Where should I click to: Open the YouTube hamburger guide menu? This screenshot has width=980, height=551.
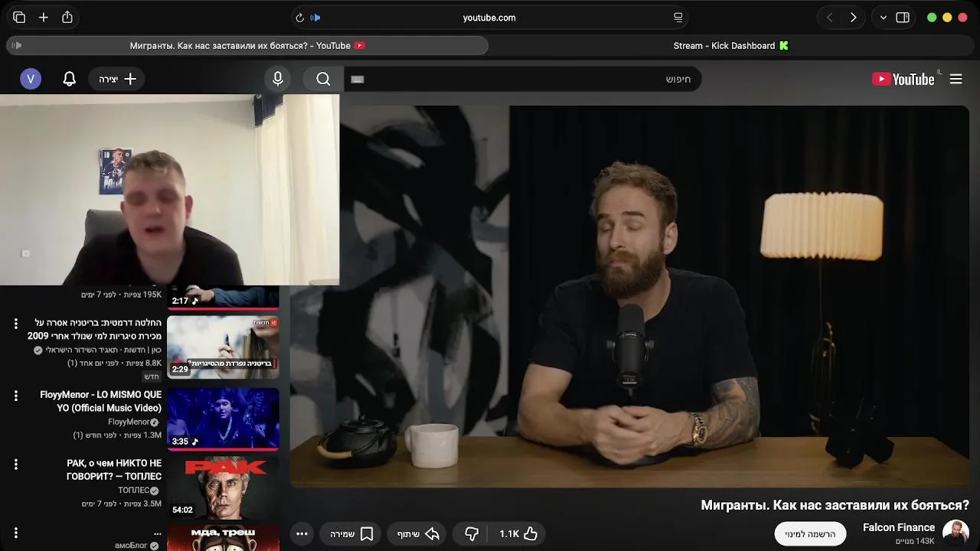tap(955, 79)
